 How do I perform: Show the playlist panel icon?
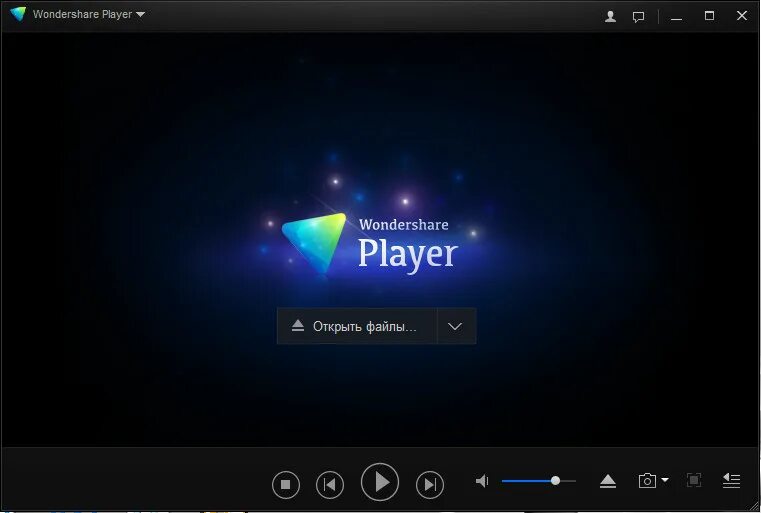pos(731,480)
